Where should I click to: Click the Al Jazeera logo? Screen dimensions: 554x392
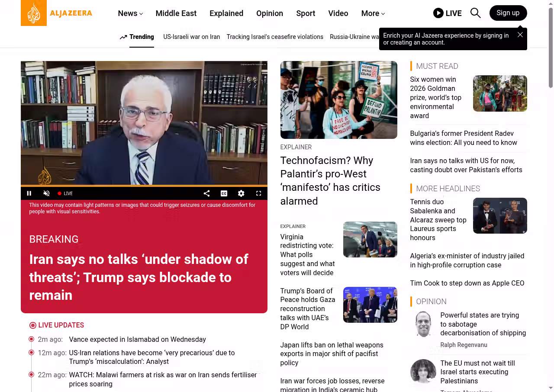pos(56,13)
